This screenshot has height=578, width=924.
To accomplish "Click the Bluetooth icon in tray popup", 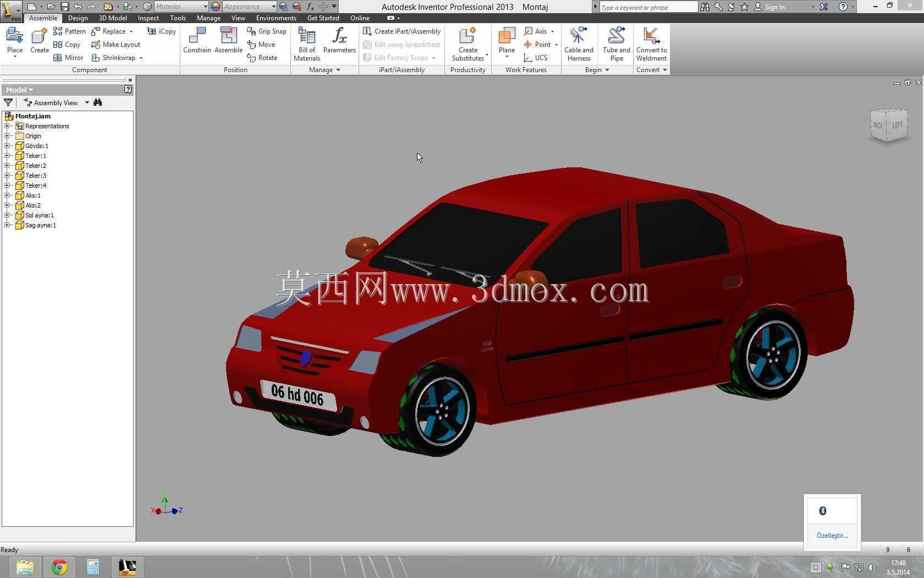I will click(x=823, y=511).
